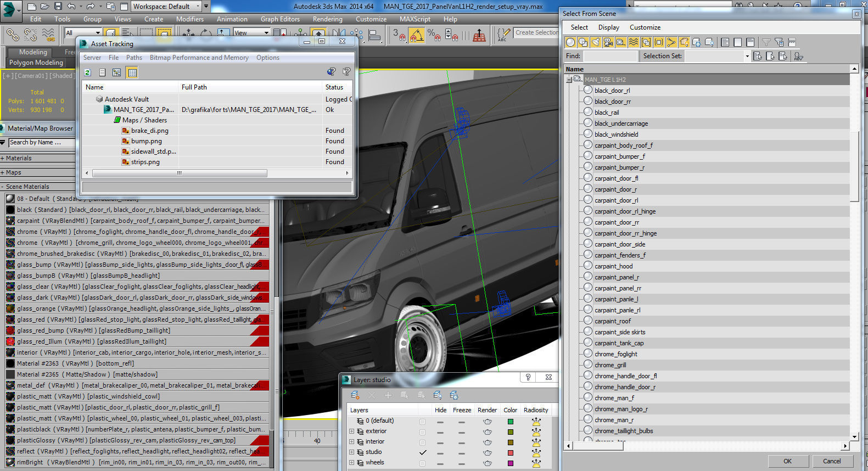The height and width of the screenshot is (471, 868).
Task: Expand the exterior layer
Action: [352, 431]
